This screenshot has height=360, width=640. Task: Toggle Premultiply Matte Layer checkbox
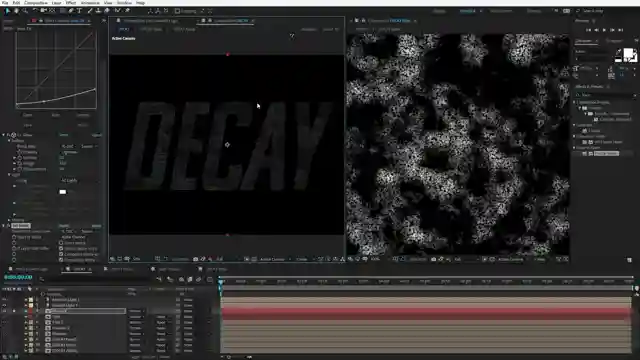coord(61,260)
